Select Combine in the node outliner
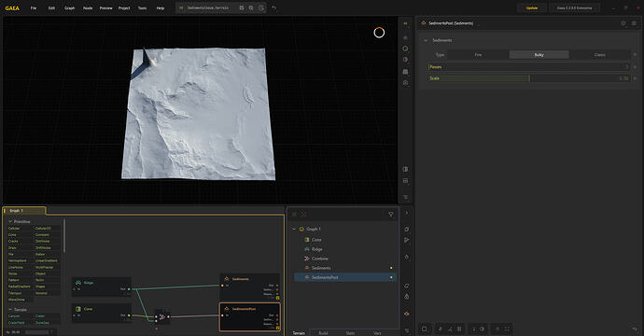The height and width of the screenshot is (336, 644). (319, 259)
